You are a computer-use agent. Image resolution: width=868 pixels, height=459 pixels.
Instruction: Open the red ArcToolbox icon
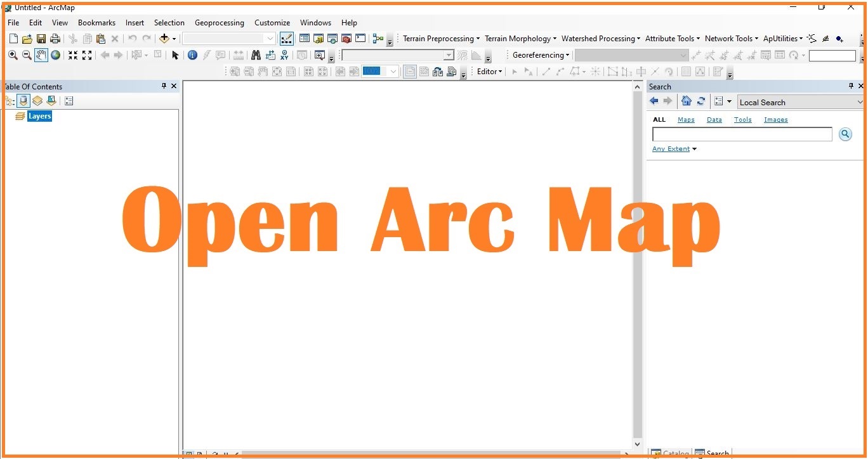(x=346, y=39)
